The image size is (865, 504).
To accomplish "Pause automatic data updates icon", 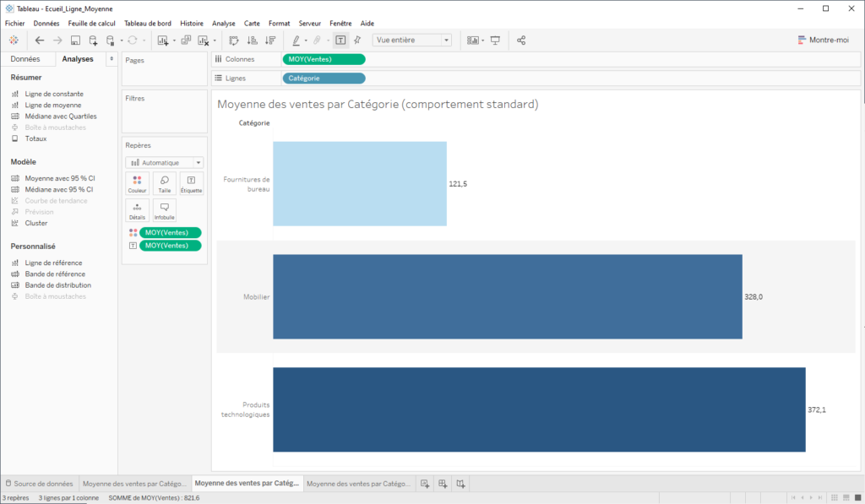I will pos(110,41).
